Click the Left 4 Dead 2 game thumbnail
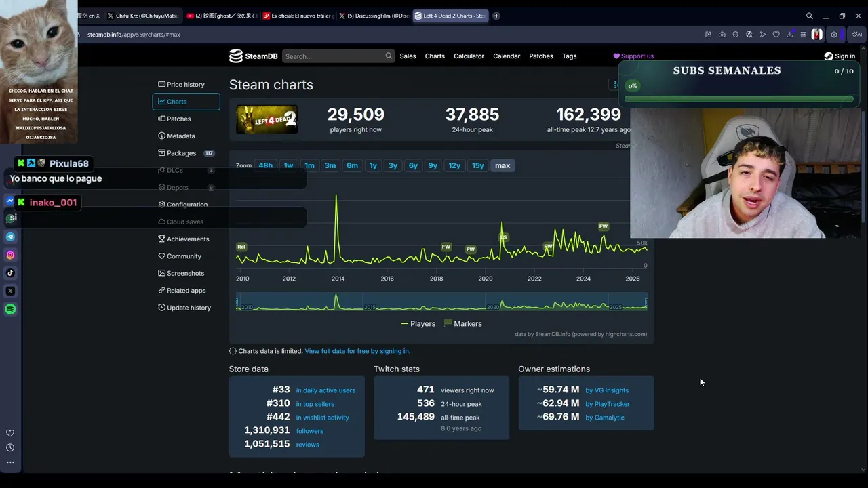Image resolution: width=868 pixels, height=488 pixels. point(267,120)
